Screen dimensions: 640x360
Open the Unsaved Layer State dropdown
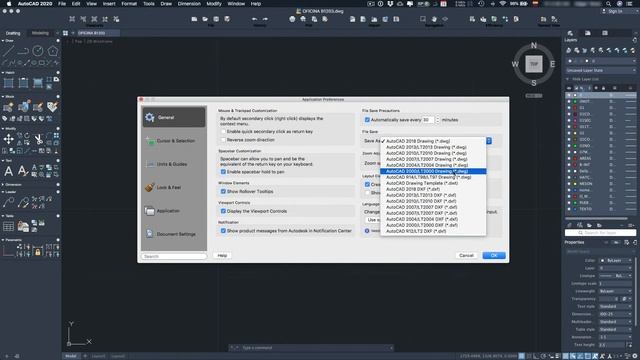tap(600, 71)
